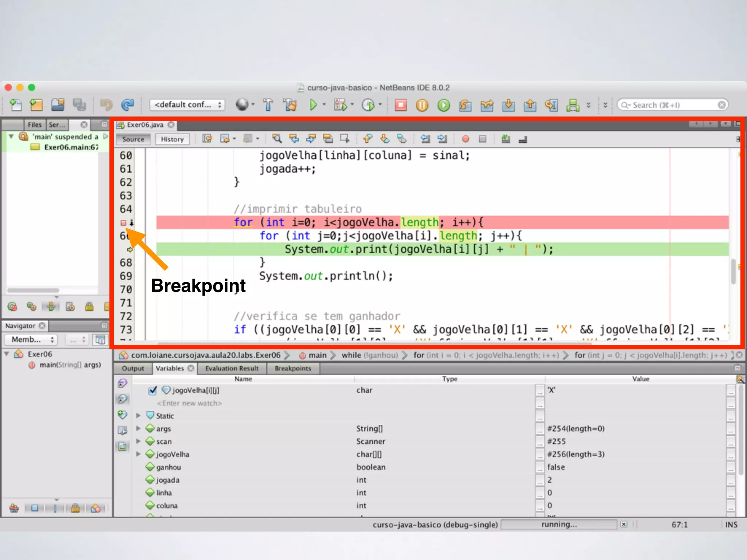This screenshot has width=747, height=560.
Task: Open the Output tab
Action: pos(133,369)
